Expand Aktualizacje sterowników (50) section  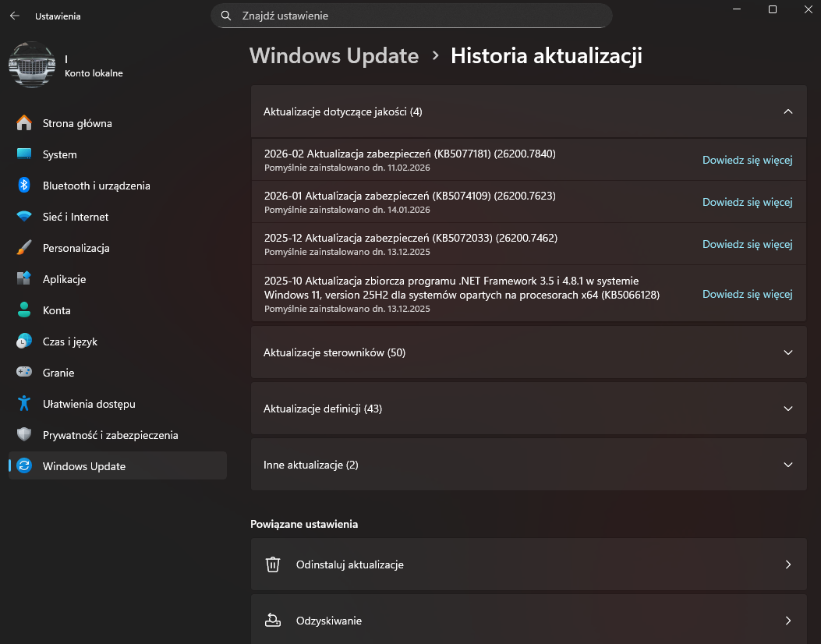pyautogui.click(x=787, y=352)
